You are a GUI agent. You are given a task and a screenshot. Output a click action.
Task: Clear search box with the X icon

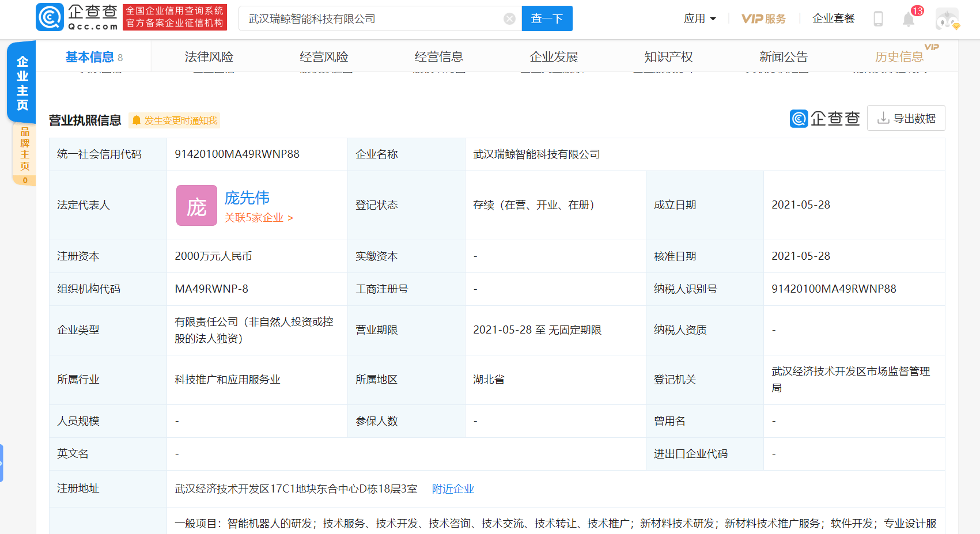[509, 18]
